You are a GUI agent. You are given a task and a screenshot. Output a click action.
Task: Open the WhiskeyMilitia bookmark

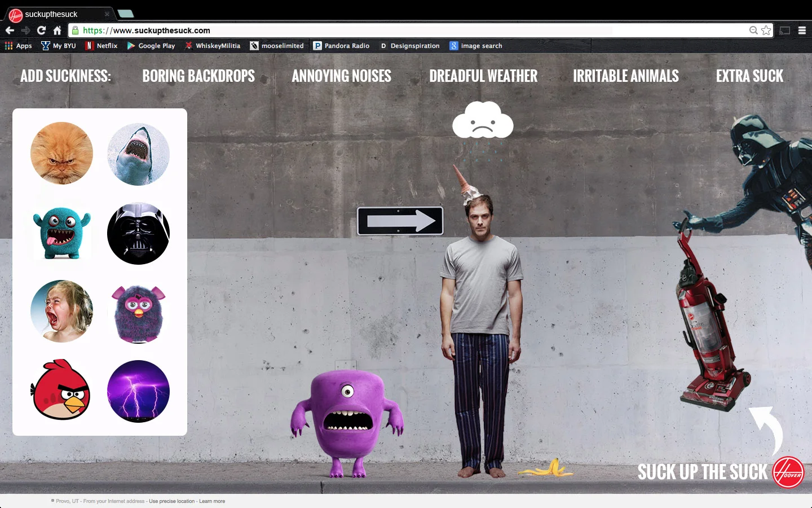[x=213, y=46]
